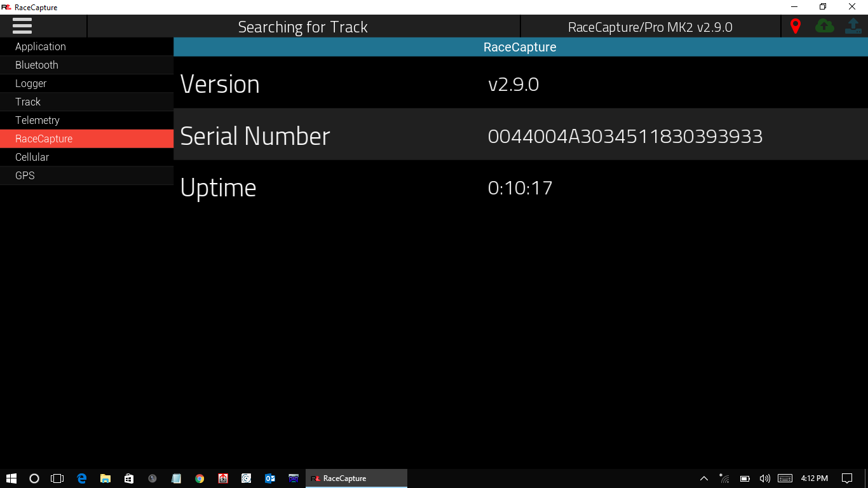The image size is (868, 488).
Task: Launch Microsoft Edge from the taskbar
Action: (x=81, y=478)
